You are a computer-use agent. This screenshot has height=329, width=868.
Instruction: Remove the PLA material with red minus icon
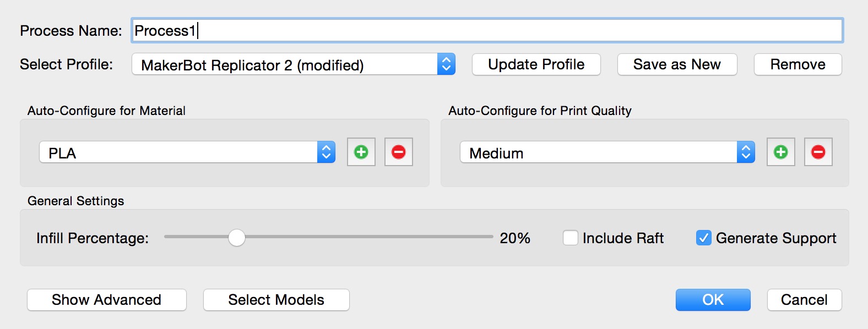click(x=398, y=152)
